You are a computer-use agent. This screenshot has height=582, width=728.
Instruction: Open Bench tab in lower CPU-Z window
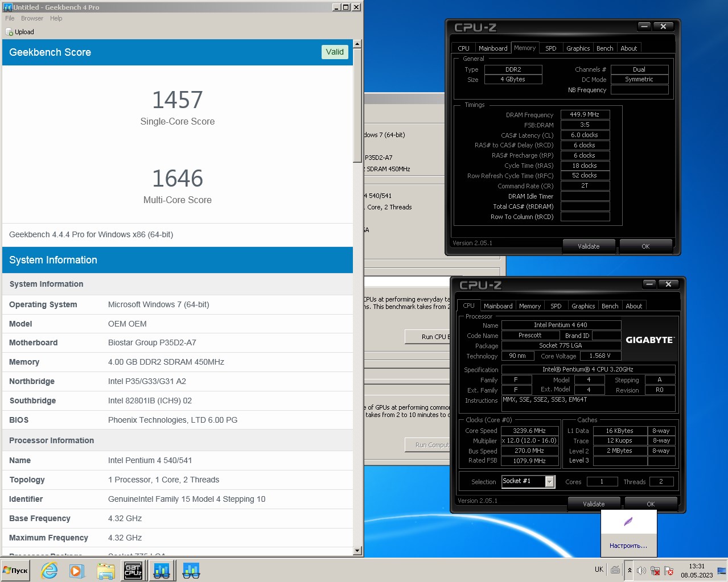click(x=610, y=306)
